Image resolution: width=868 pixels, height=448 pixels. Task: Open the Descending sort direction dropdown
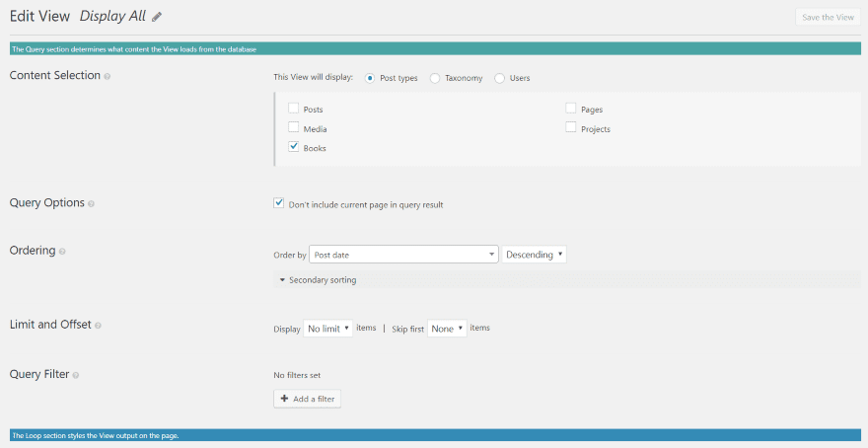(535, 255)
